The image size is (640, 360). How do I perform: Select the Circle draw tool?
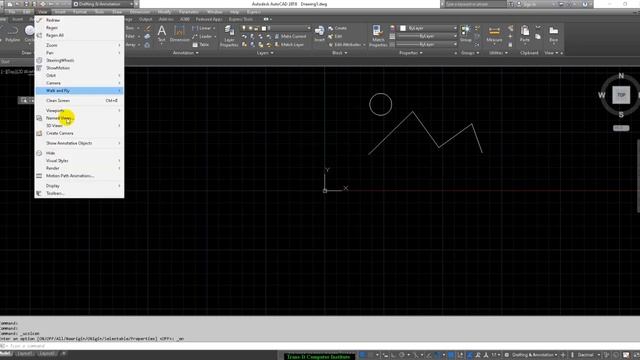(x=29, y=33)
